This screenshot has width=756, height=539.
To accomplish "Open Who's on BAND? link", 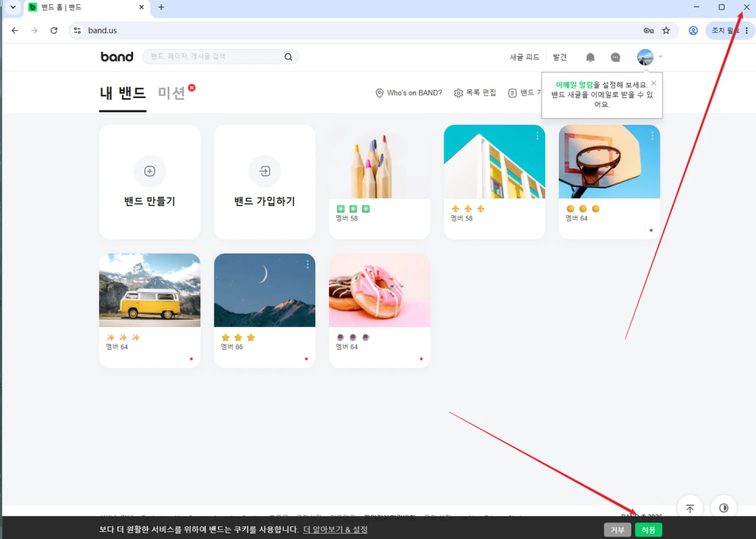I will [409, 93].
